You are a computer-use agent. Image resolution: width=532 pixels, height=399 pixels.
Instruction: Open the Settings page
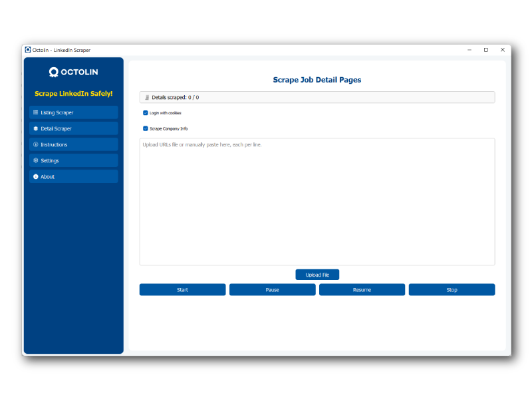[74, 160]
